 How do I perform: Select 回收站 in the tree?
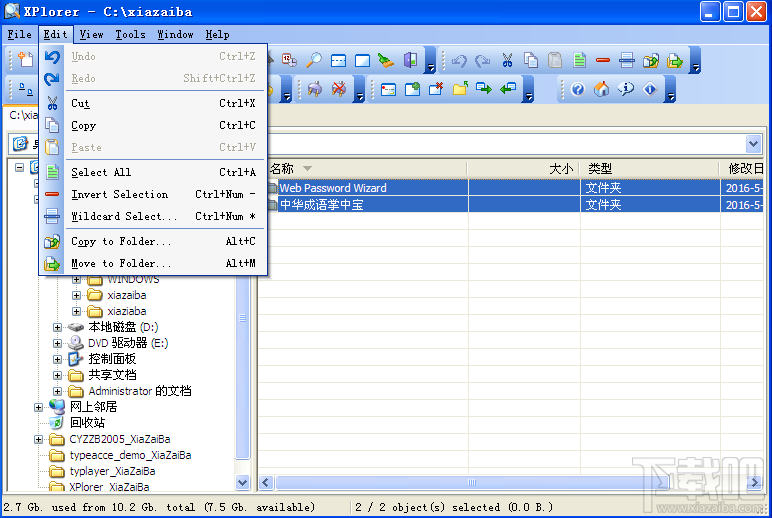pos(87,423)
